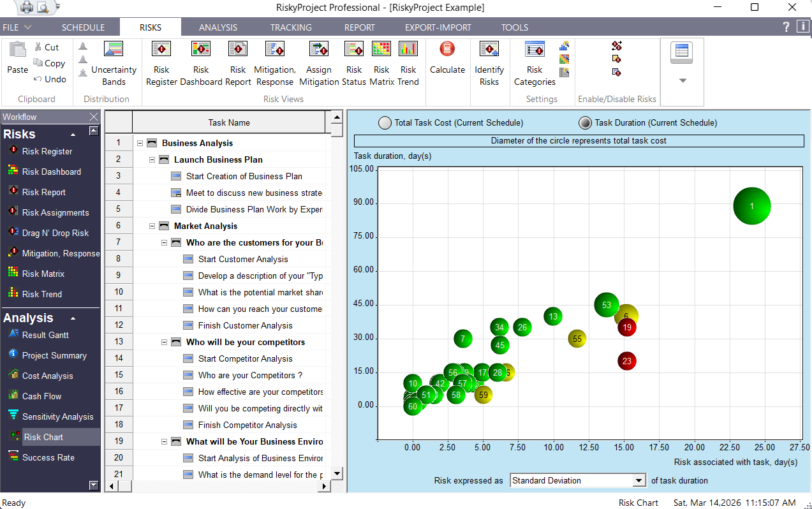
Task: Click the Assign Mitigation icon
Action: [x=318, y=61]
